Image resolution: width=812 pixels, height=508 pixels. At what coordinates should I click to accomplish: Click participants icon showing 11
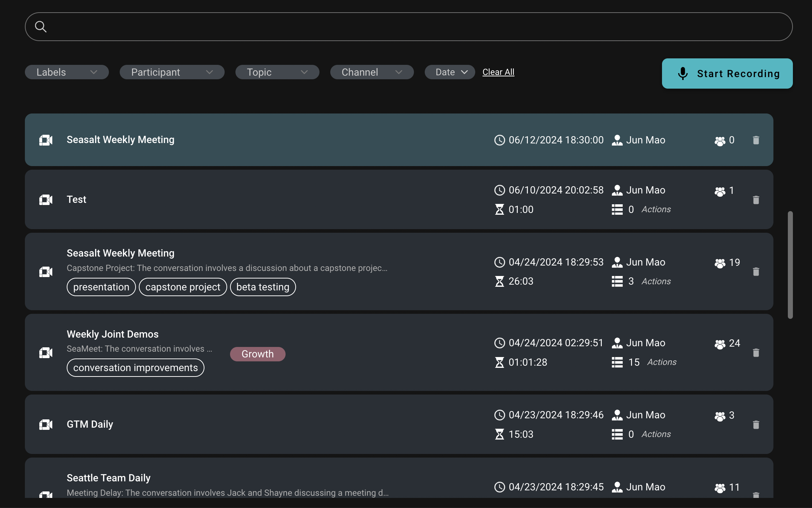tap(720, 488)
